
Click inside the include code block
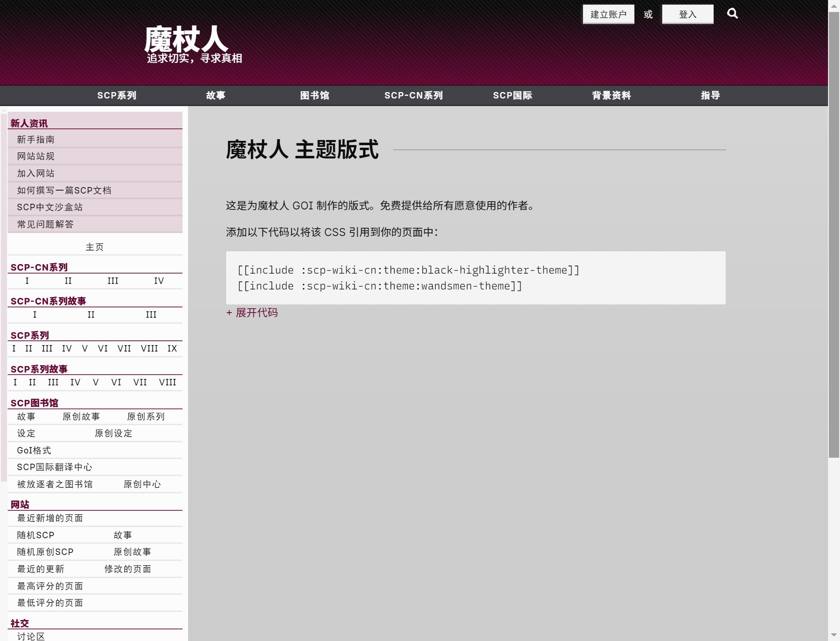[x=475, y=278]
